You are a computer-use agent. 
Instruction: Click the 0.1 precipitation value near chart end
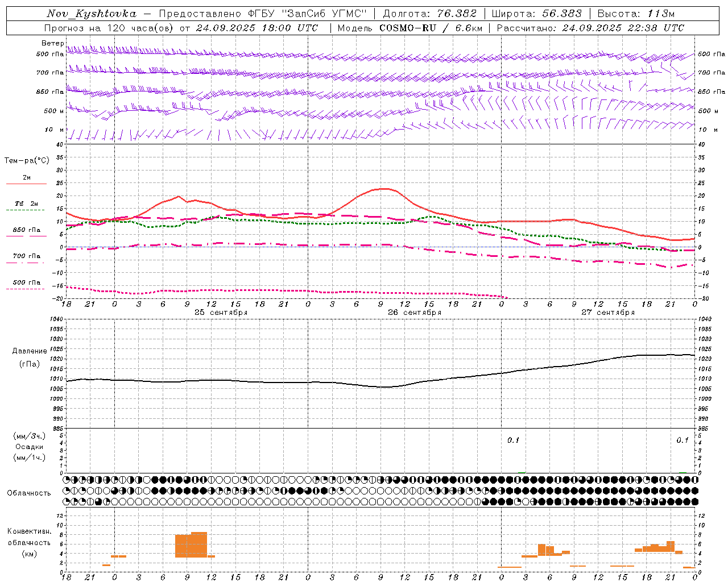click(682, 440)
